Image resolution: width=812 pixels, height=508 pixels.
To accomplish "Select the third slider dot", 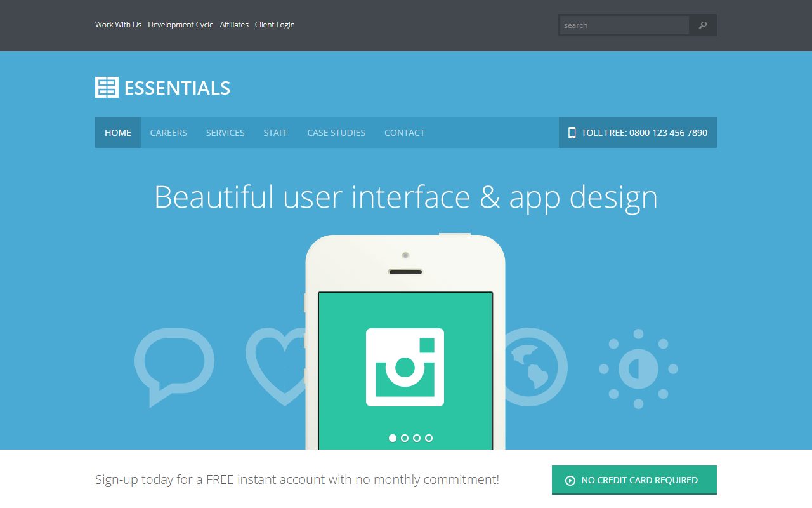I will point(417,438).
